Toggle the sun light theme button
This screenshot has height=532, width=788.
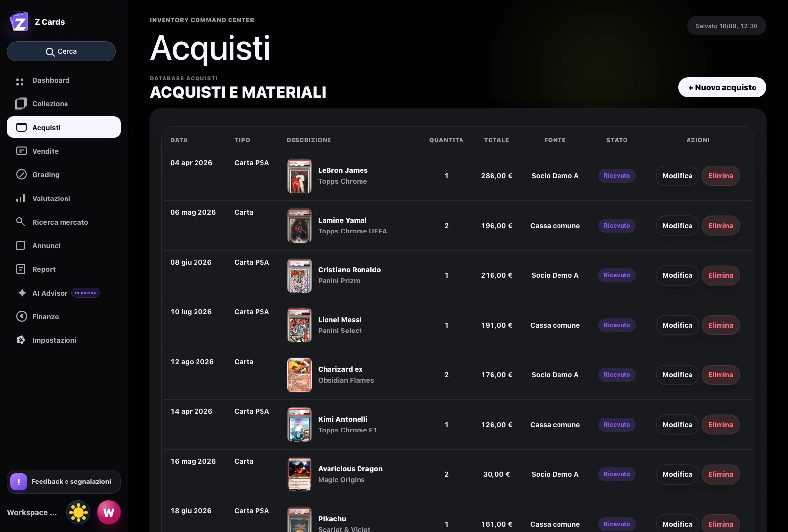click(78, 513)
